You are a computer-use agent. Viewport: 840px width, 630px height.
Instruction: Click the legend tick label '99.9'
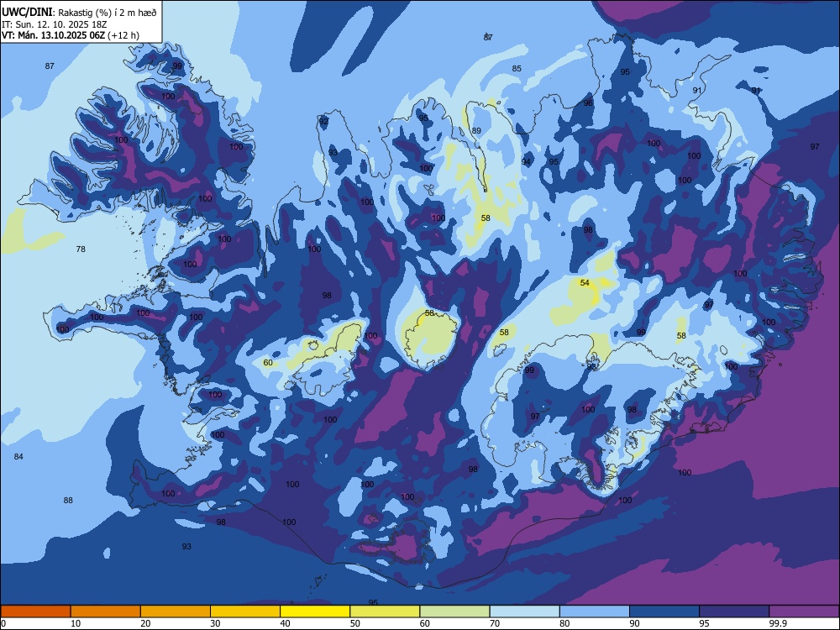[778, 623]
